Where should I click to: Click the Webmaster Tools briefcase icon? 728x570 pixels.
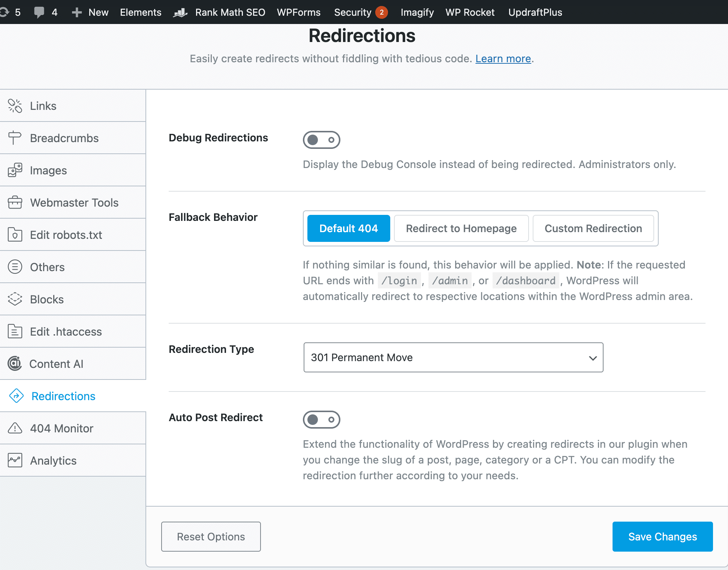[15, 202]
